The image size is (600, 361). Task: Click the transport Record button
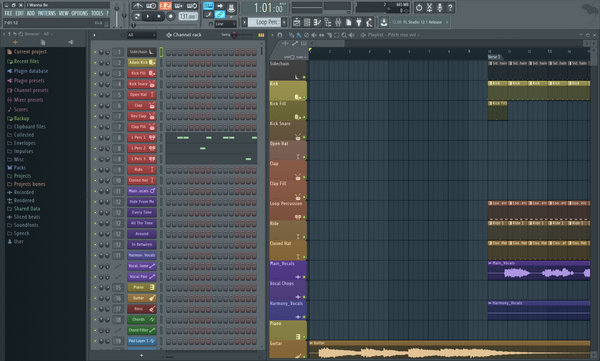coord(170,16)
